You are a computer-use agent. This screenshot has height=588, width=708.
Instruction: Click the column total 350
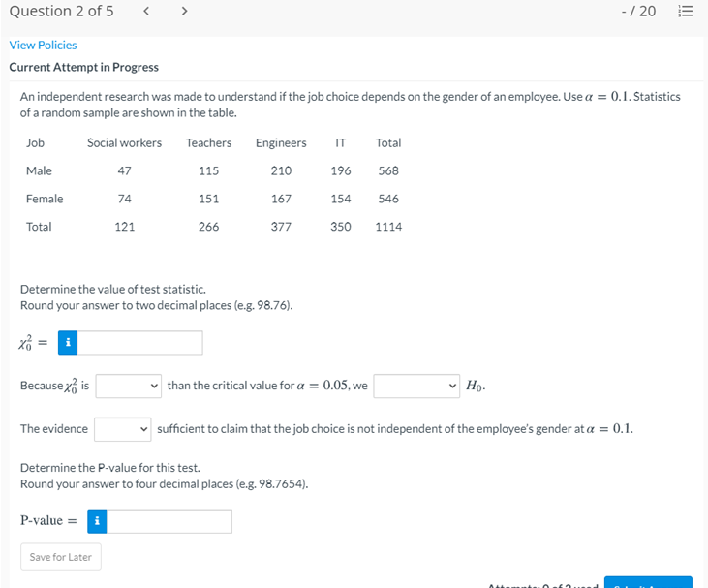click(x=341, y=227)
